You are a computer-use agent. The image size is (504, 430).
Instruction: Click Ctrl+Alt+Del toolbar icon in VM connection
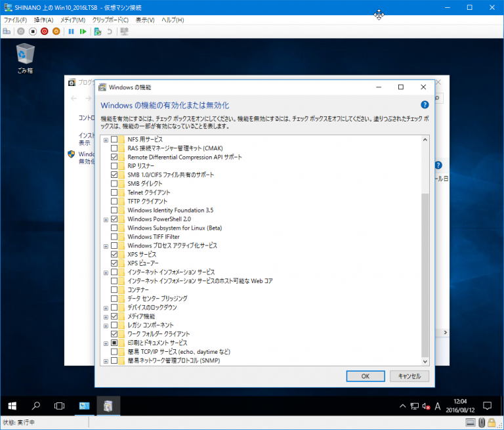click(7, 32)
